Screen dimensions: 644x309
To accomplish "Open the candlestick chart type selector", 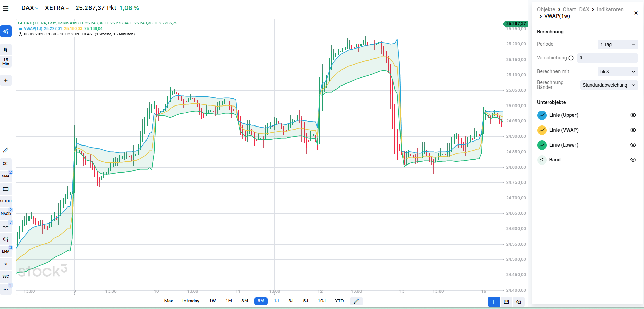I will point(6,50).
